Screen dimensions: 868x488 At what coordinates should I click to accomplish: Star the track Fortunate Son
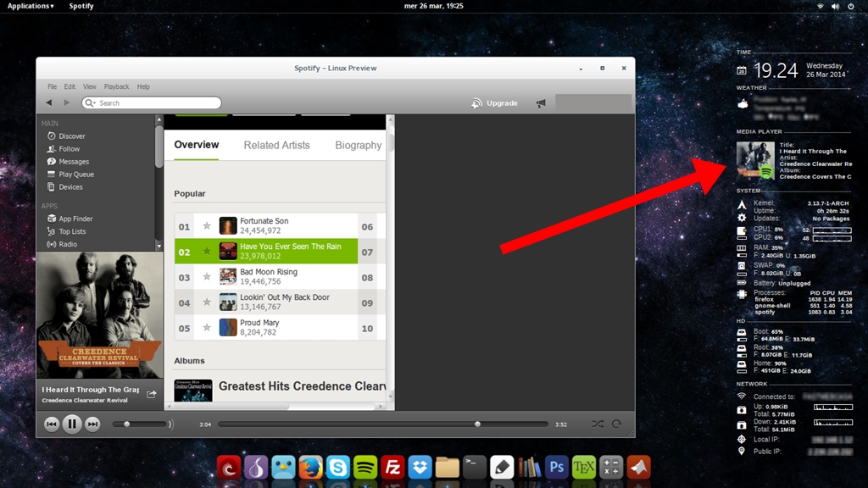pos(207,225)
